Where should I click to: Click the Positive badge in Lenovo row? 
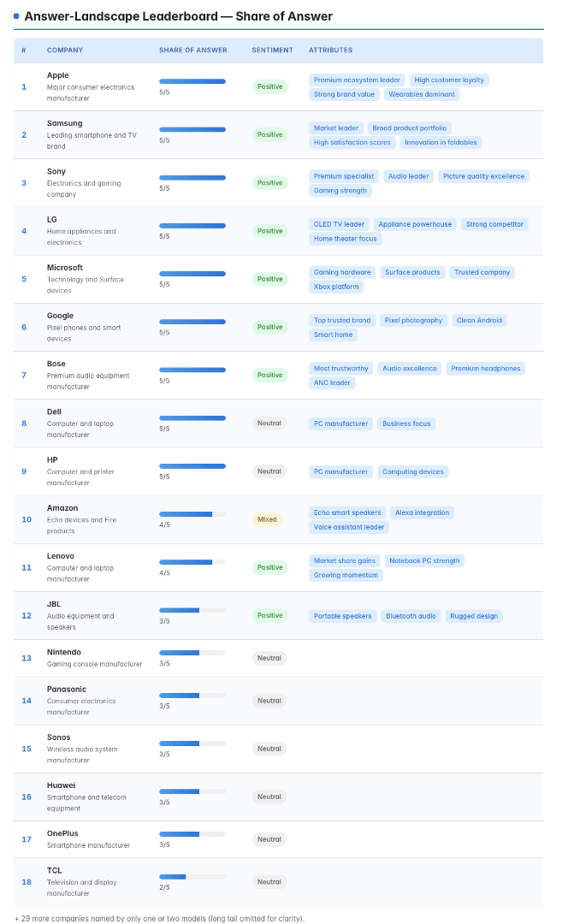(x=270, y=567)
